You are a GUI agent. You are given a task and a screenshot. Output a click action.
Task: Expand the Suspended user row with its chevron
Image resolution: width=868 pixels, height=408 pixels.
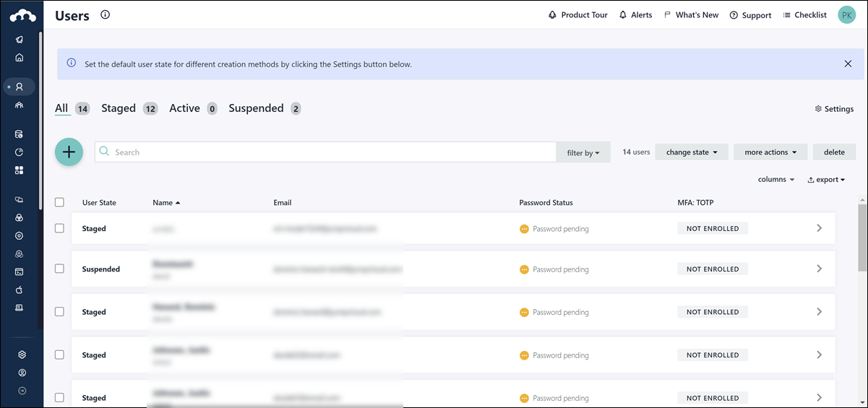click(x=819, y=269)
